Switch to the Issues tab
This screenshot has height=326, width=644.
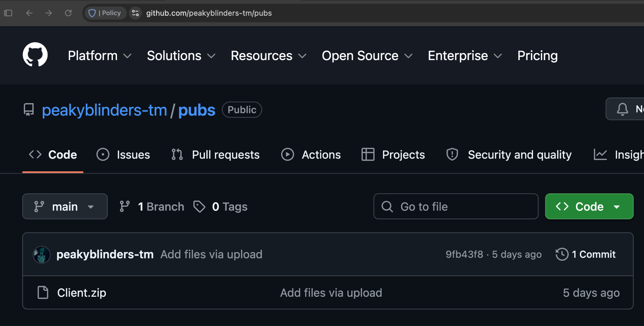tap(123, 155)
